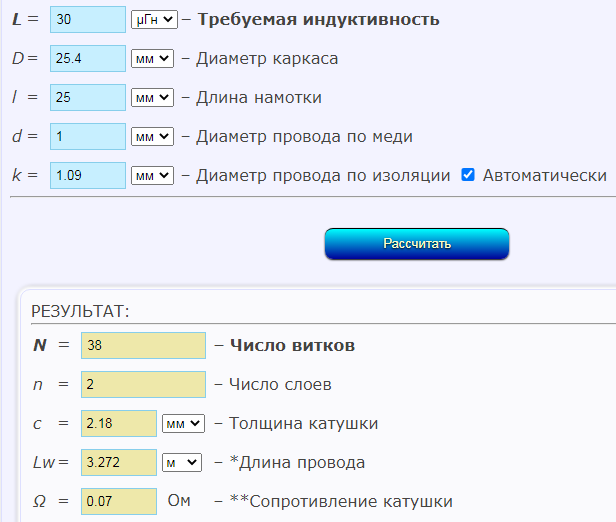Open the frame diameter unit dropdown
The width and height of the screenshot is (616, 522).
click(153, 58)
